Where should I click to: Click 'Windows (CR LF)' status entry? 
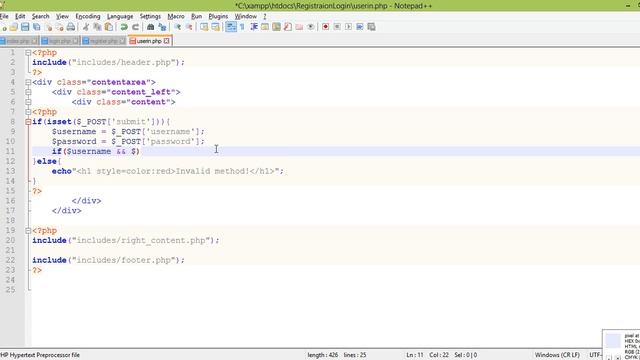point(557,355)
